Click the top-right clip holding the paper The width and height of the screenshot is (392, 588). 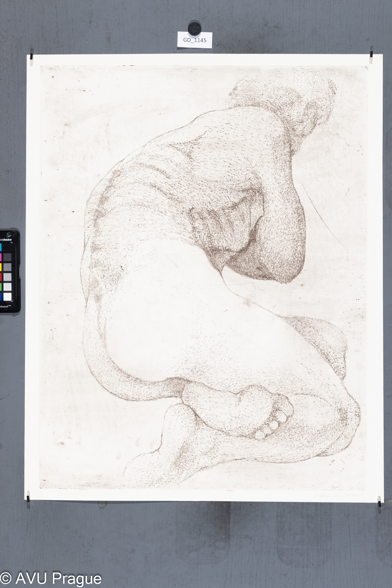click(x=371, y=53)
